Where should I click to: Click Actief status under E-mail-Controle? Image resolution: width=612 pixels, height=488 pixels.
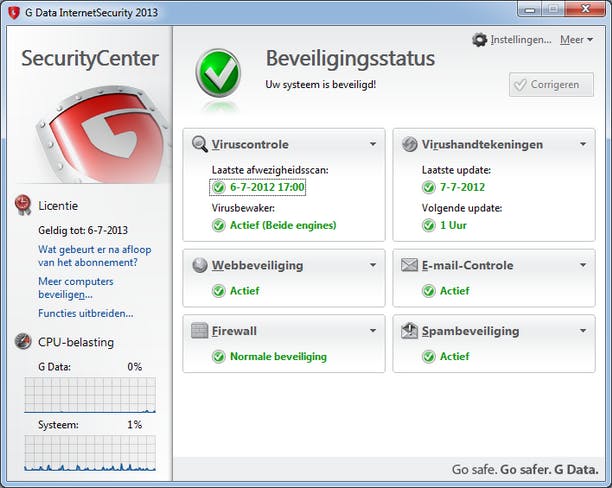point(454,291)
